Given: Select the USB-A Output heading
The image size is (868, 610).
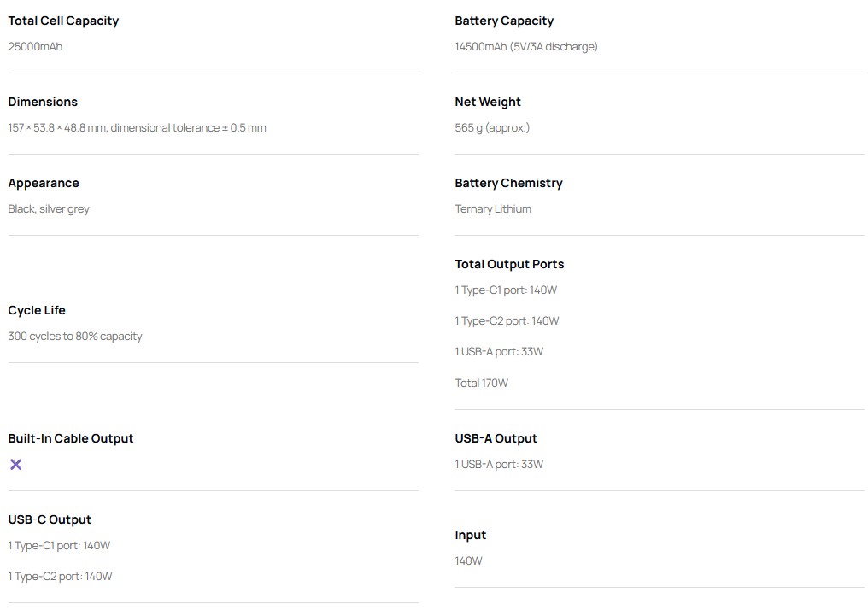Looking at the screenshot, I should tap(496, 438).
